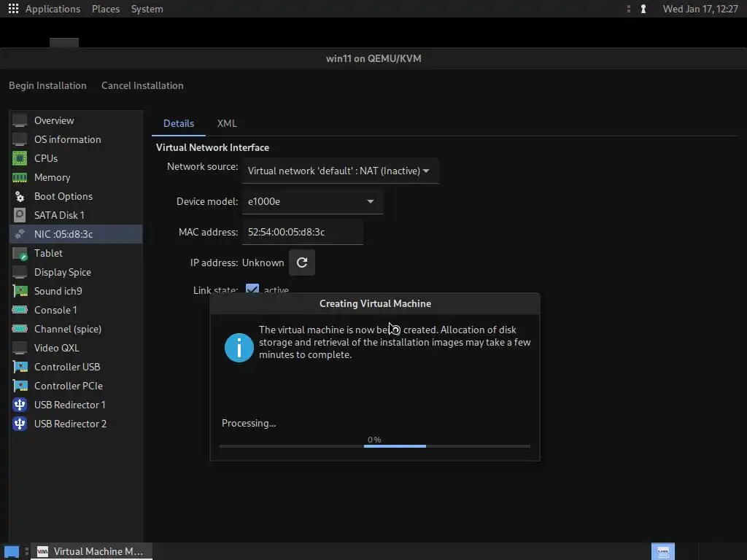
Task: Select the SATA Disk 1 drive icon
Action: pos(20,215)
